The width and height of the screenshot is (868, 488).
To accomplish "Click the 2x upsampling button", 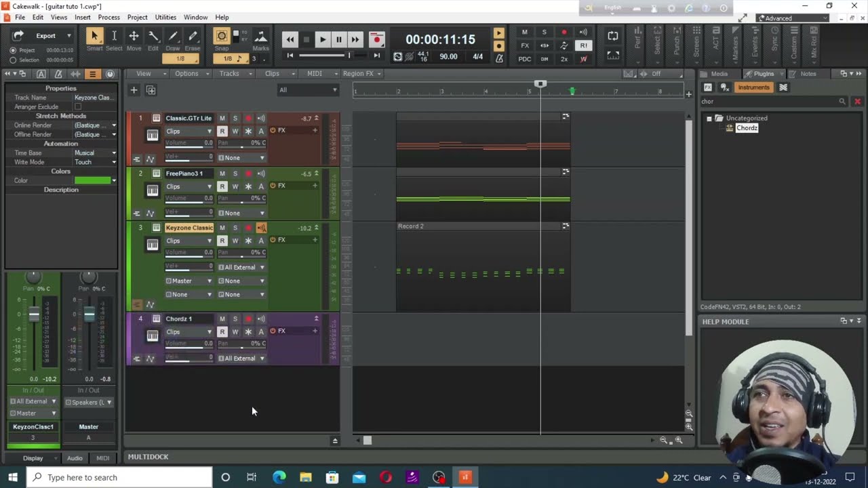I will pyautogui.click(x=564, y=59).
